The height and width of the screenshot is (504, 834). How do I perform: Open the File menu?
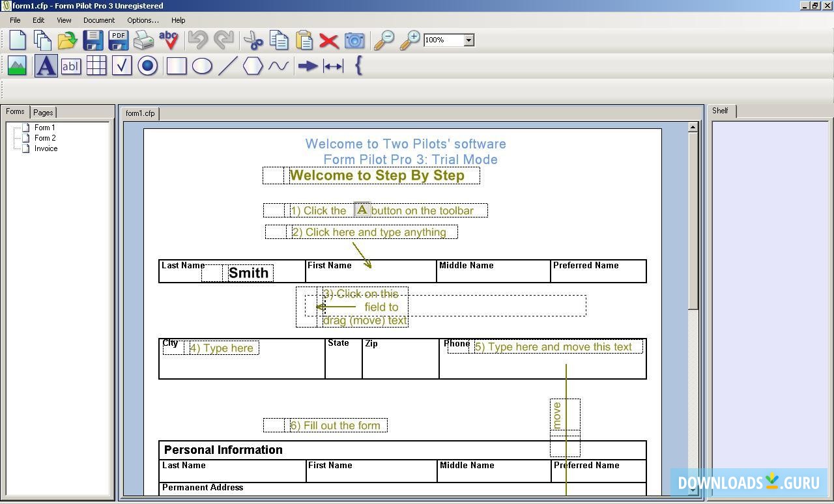pos(15,20)
